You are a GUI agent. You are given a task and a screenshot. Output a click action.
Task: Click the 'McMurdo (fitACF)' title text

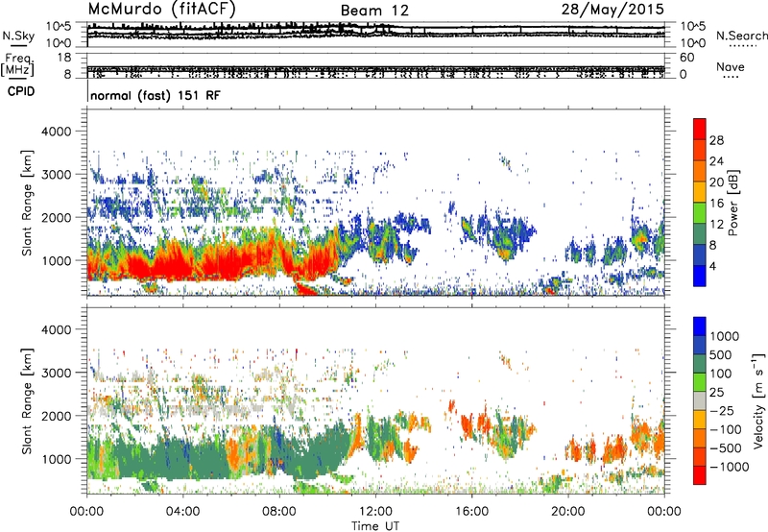(x=161, y=9)
